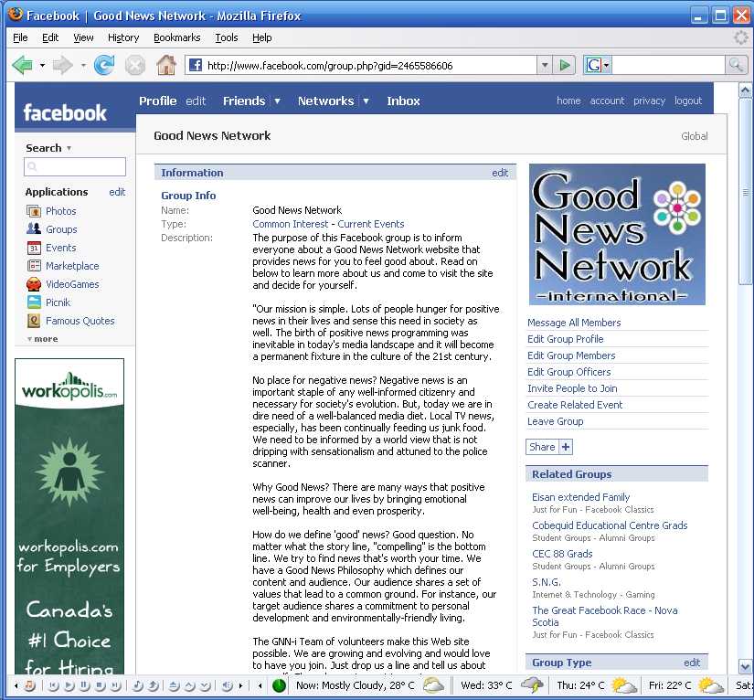
Task: Expand the Networks dropdown arrow
Action: (366, 101)
